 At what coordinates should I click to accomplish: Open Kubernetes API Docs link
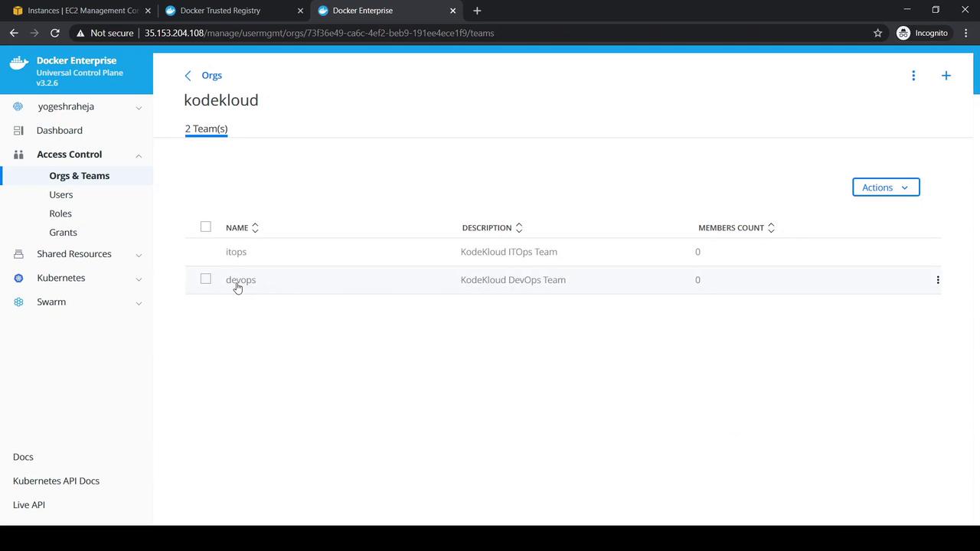56,481
